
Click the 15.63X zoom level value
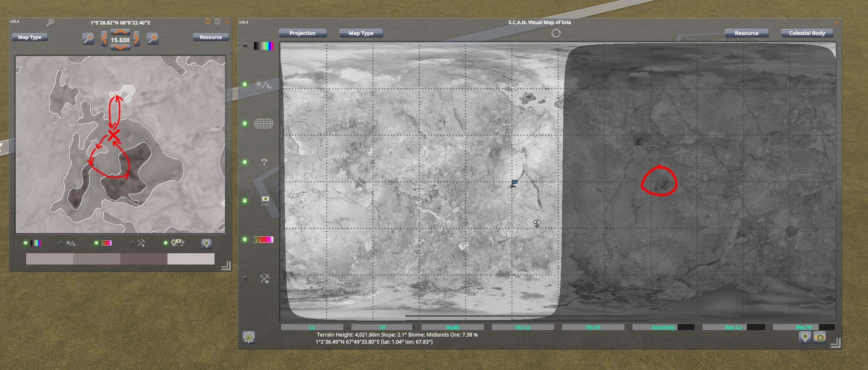pos(120,40)
